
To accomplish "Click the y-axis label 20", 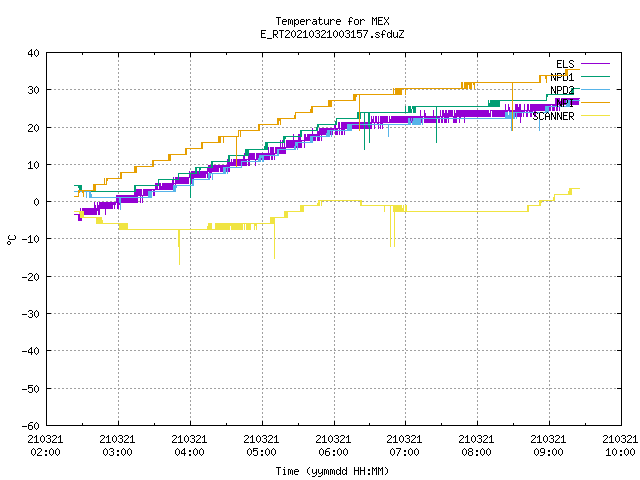I will coord(33,128).
